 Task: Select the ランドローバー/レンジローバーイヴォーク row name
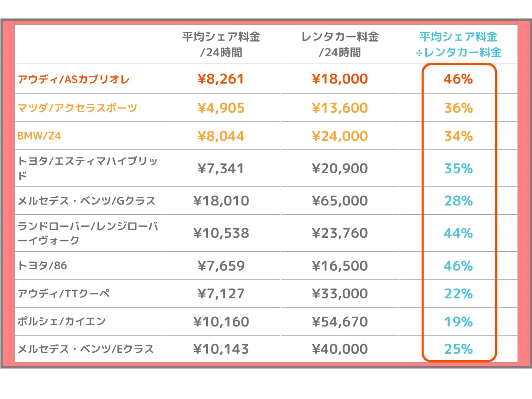[88, 233]
